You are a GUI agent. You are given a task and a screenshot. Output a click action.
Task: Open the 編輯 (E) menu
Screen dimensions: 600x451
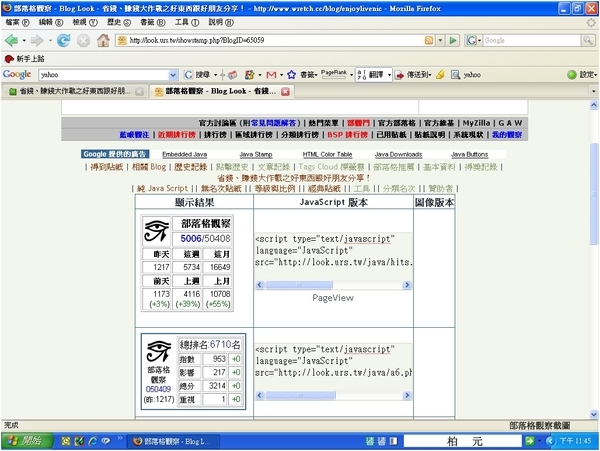(x=51, y=22)
